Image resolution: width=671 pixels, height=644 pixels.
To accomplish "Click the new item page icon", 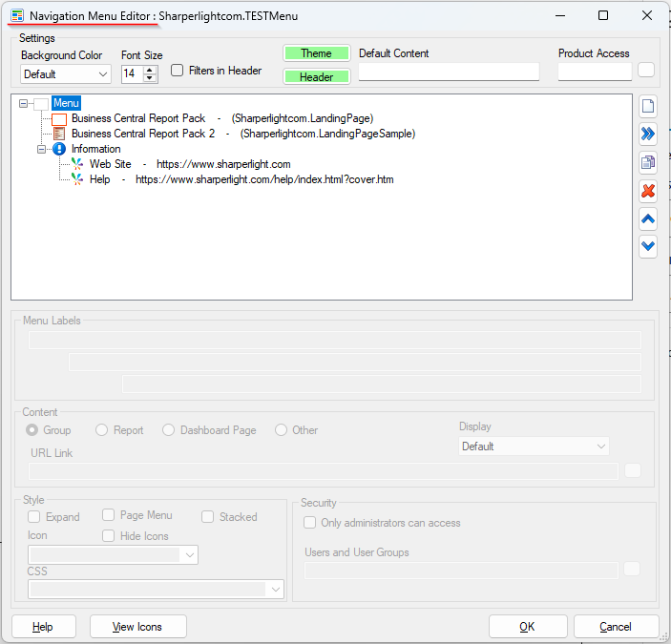I will [648, 106].
